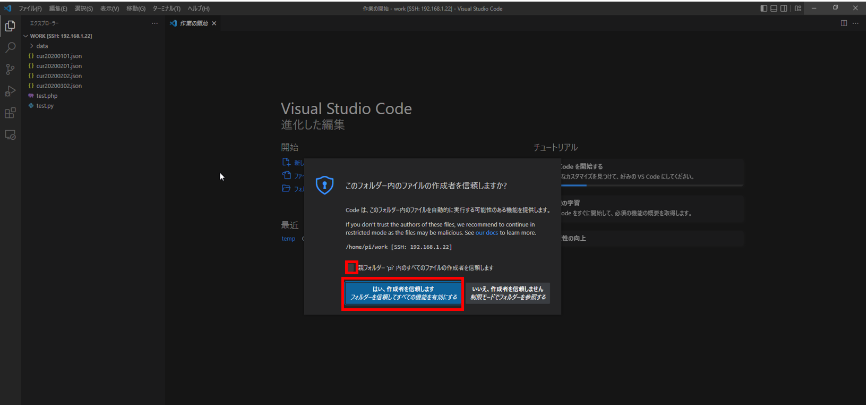Open the ファイル(F) menu

[30, 9]
